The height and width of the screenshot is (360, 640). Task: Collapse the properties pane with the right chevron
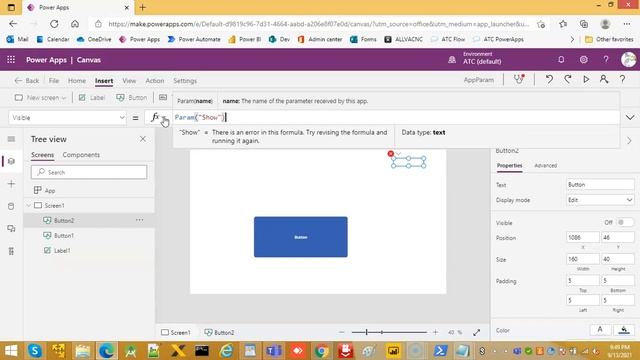[629, 141]
